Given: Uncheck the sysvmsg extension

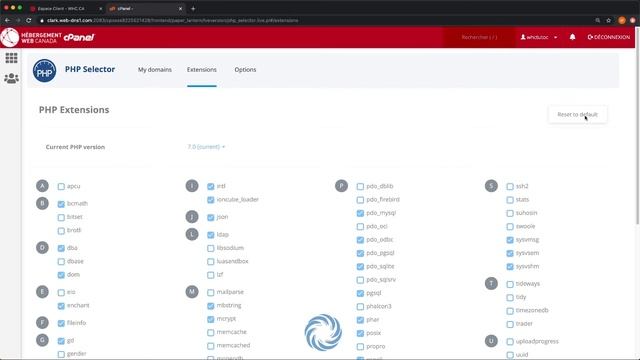Looking at the screenshot, I should [x=510, y=240].
